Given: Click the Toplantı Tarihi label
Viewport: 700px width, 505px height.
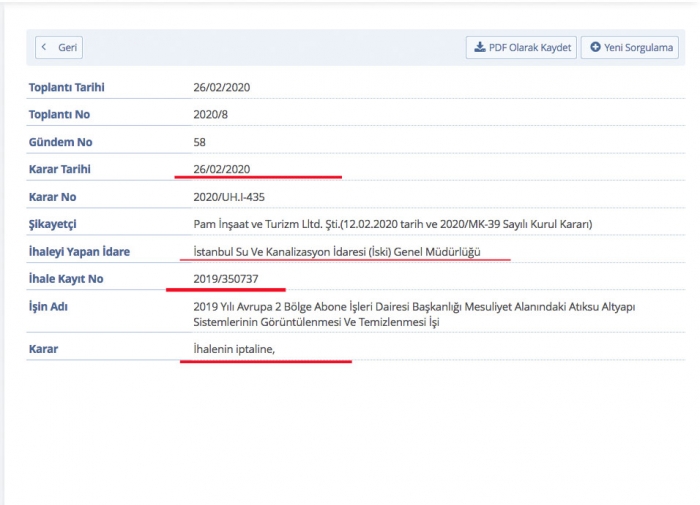Looking at the screenshot, I should (66, 87).
